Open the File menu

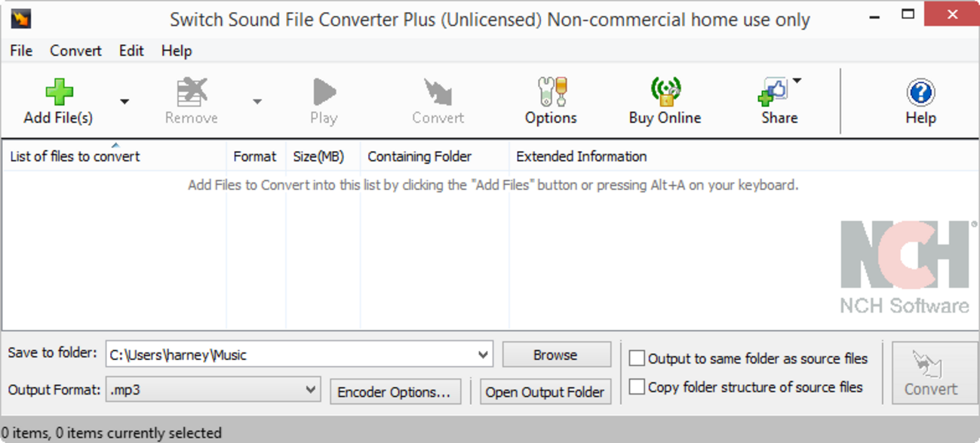click(21, 51)
